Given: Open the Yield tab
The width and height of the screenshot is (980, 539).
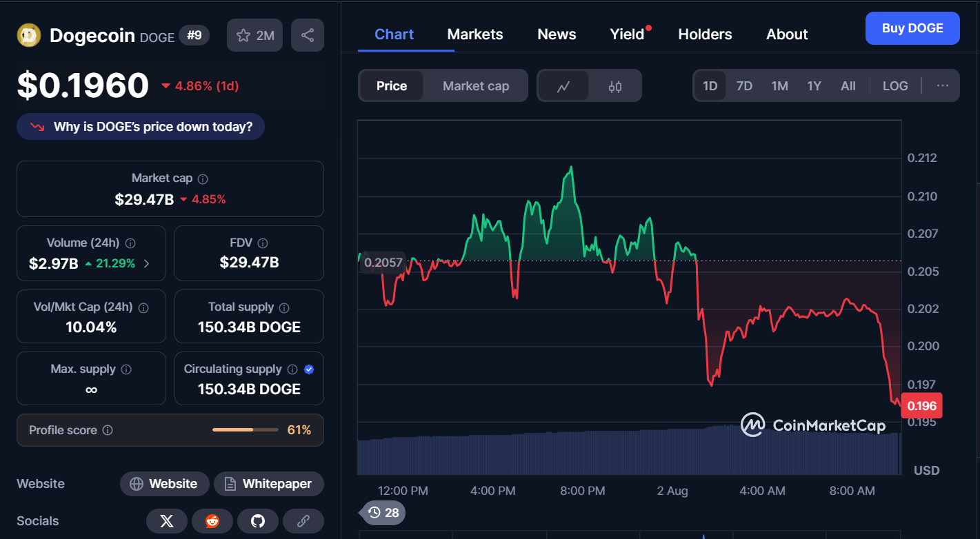Looking at the screenshot, I should point(628,34).
